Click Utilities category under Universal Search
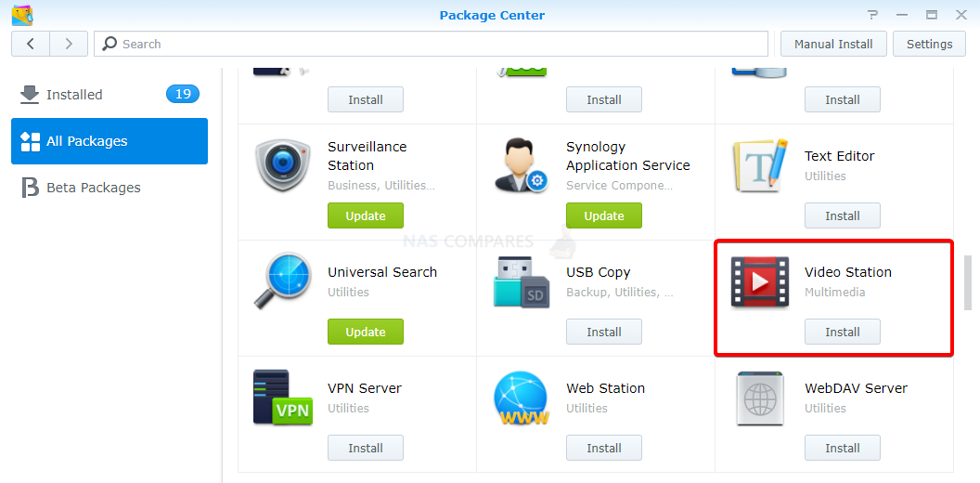Screen dimensions: 980x483 348,293
